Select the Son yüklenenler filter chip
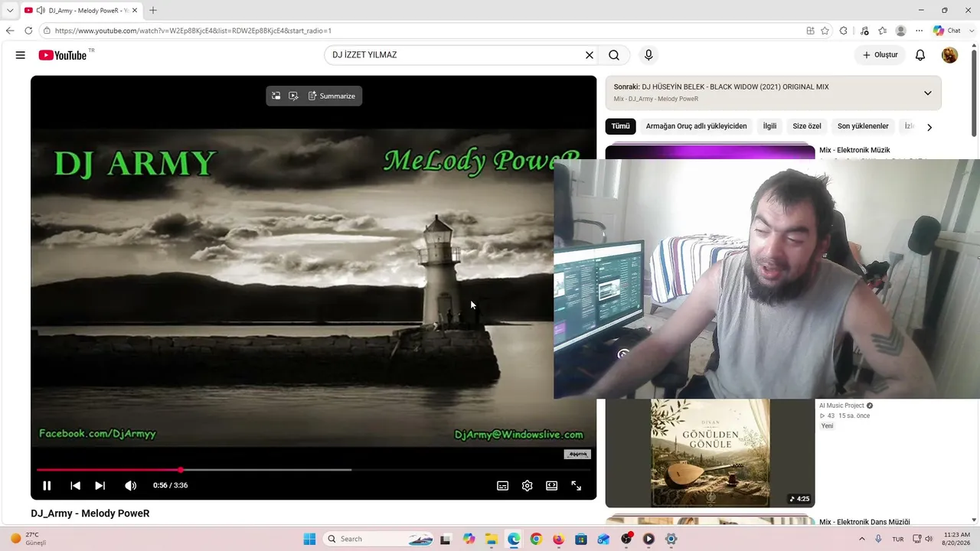 863,126
